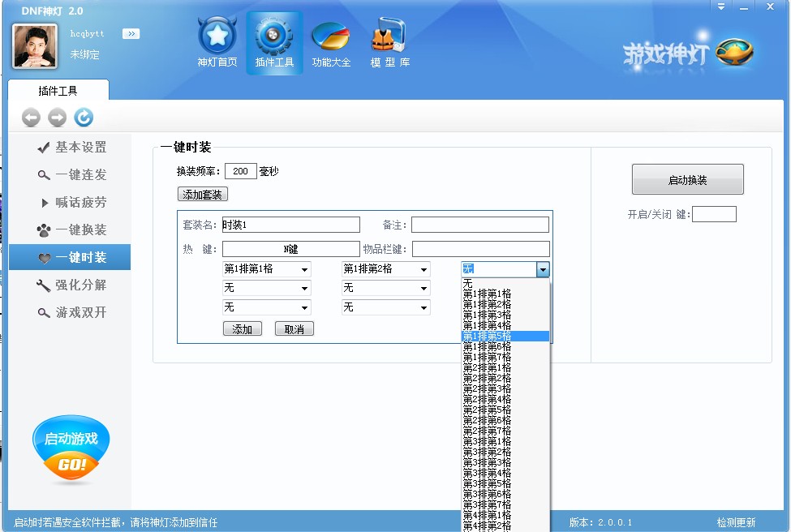Open the second-row first-column 无 dropdown
791x532 pixels.
click(x=266, y=288)
